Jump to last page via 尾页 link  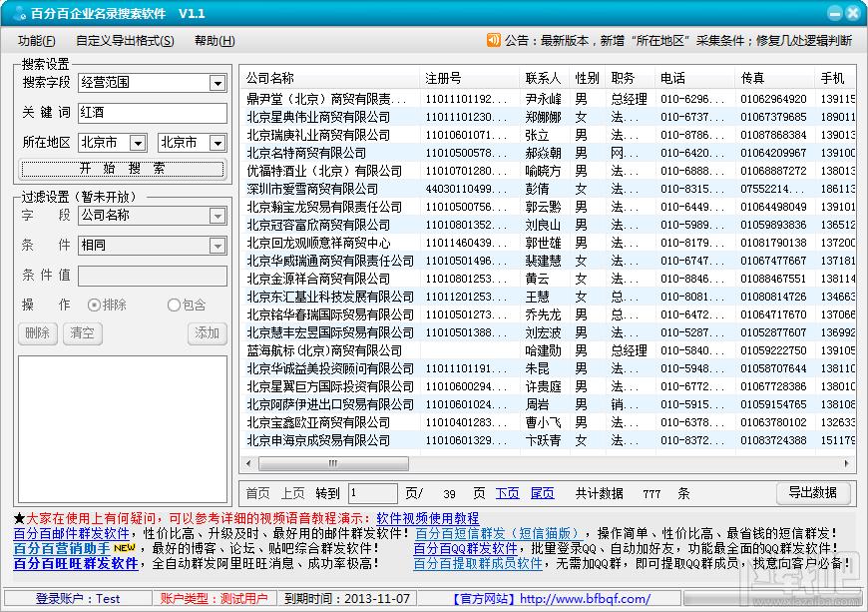tap(542, 493)
